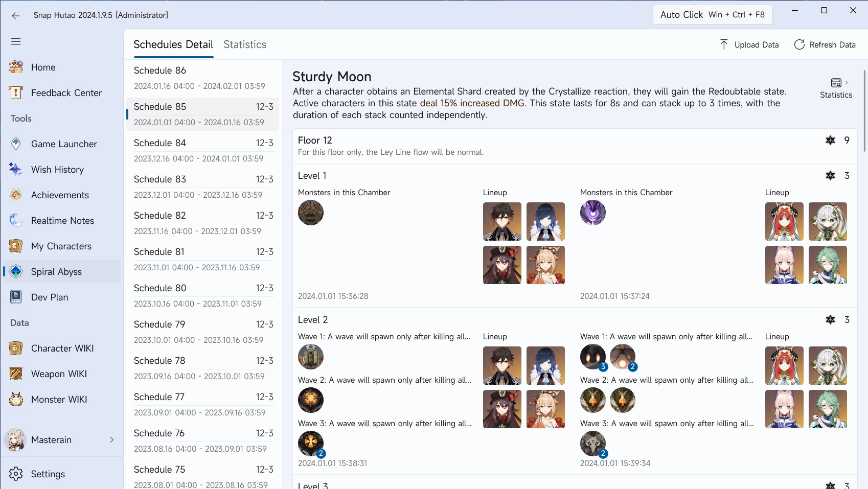Screen dimensions: 868x489
Task: Select Schedule 85 entry
Action: 203,114
